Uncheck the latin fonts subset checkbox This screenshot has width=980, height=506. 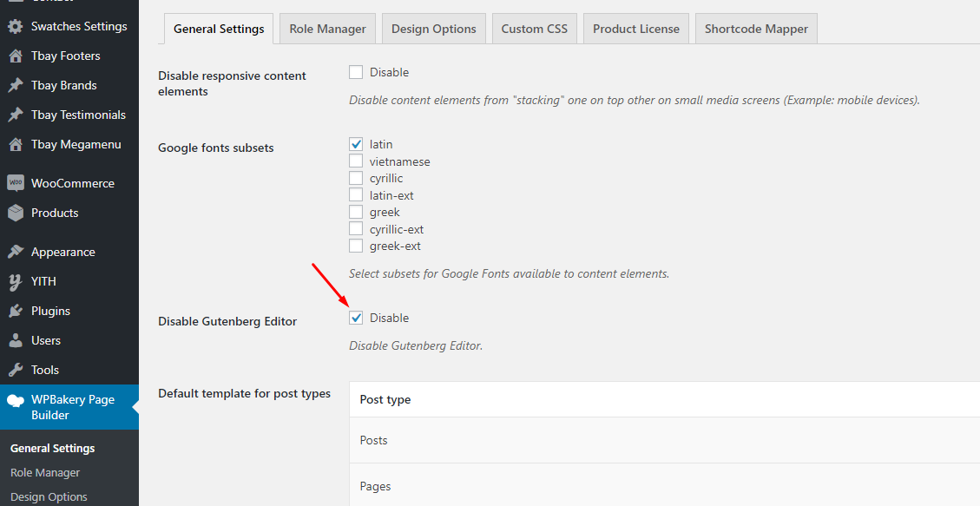(x=356, y=144)
